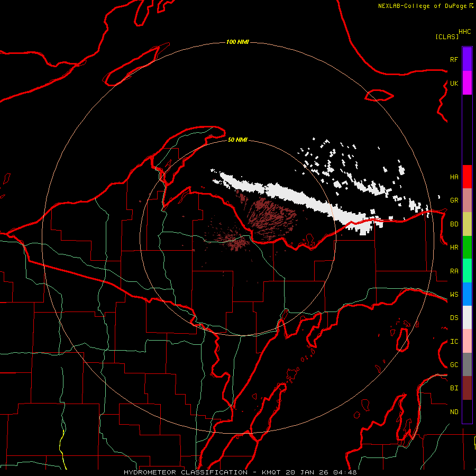Viewport: 476px width, 476px height.
Task: Click the RF purple legend swatch
Action: click(x=467, y=59)
